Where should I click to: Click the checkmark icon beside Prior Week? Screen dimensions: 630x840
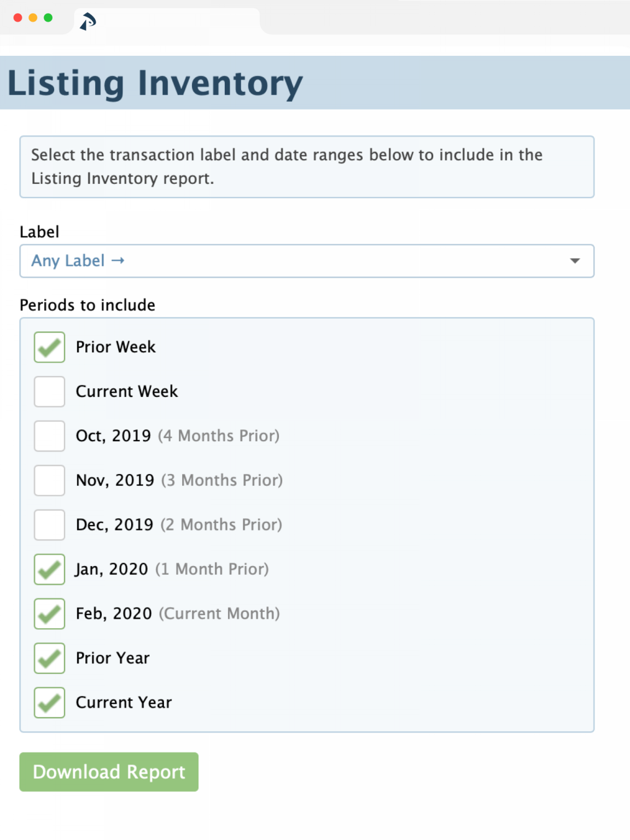coord(49,347)
